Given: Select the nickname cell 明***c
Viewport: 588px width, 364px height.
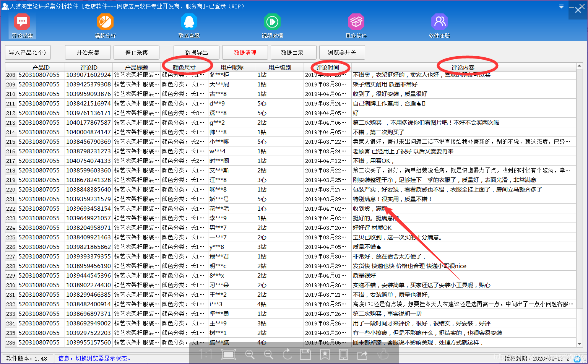Looking at the screenshot, I should pyautogui.click(x=232, y=266).
